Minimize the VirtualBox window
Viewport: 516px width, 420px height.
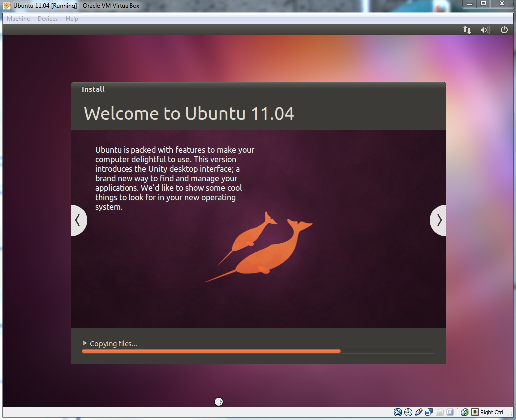[470, 4]
